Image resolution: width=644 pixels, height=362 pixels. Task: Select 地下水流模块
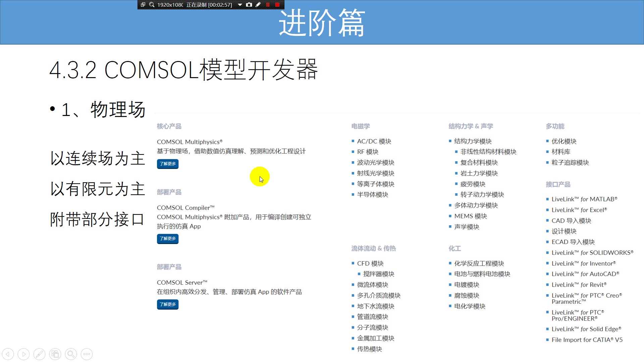(x=376, y=306)
